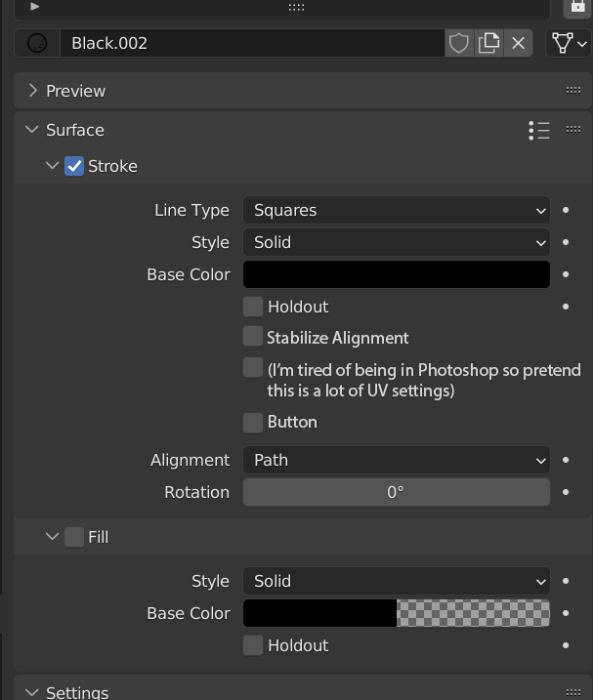Click the Black.002 material name field
593x700 pixels.
(x=252, y=43)
